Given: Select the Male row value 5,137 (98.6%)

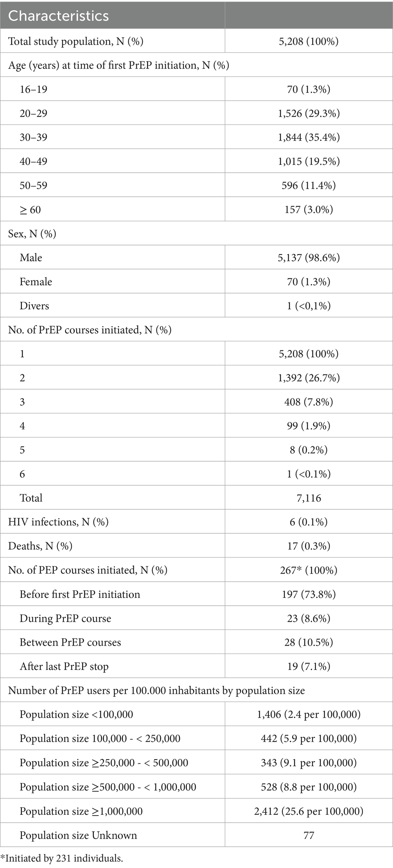Looking at the screenshot, I should 309,258.
